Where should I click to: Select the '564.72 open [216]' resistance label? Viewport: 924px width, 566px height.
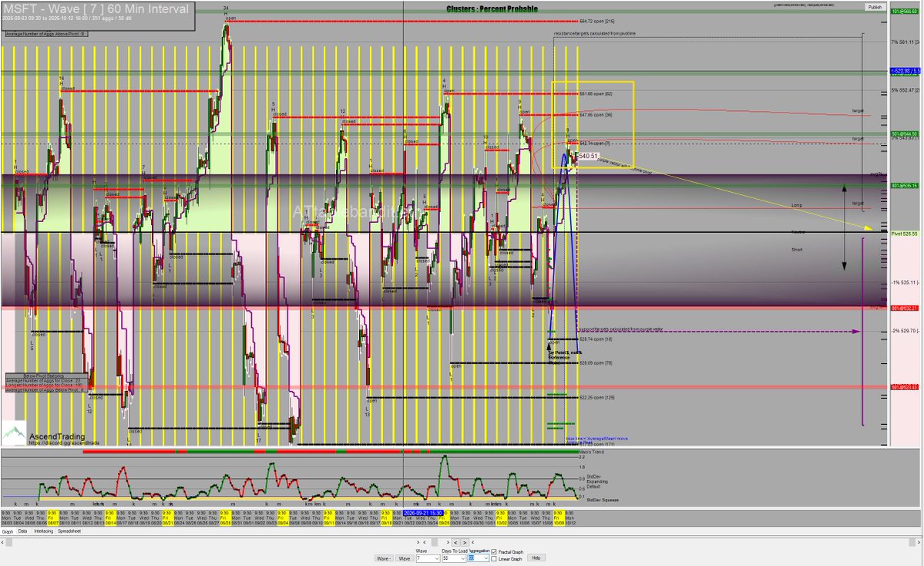(597, 22)
